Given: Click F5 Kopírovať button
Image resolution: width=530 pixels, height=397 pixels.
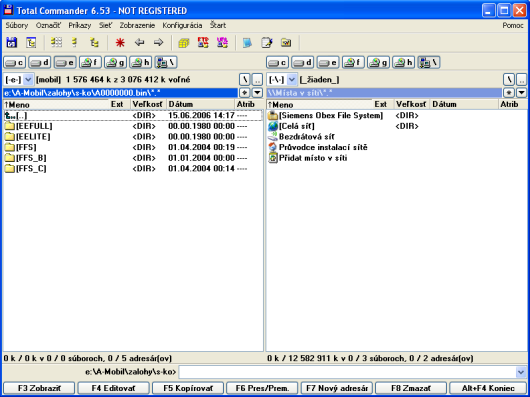Looking at the screenshot, I should pyautogui.click(x=188, y=388).
